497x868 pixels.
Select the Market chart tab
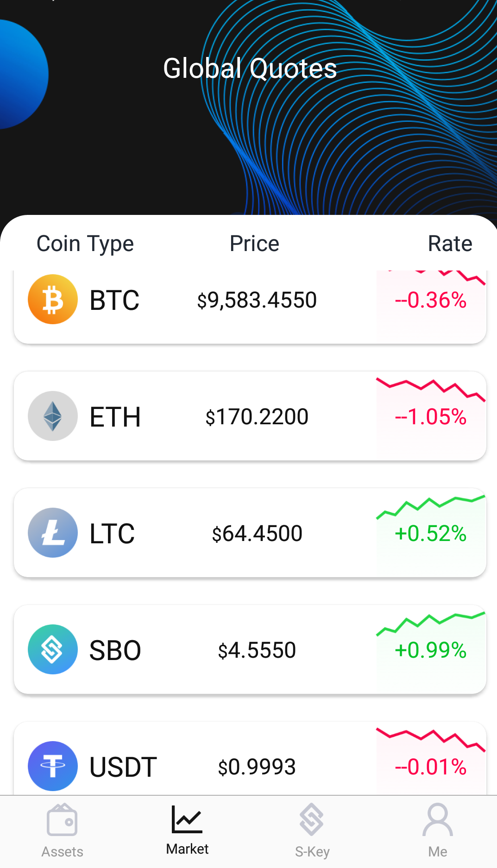pyautogui.click(x=187, y=830)
